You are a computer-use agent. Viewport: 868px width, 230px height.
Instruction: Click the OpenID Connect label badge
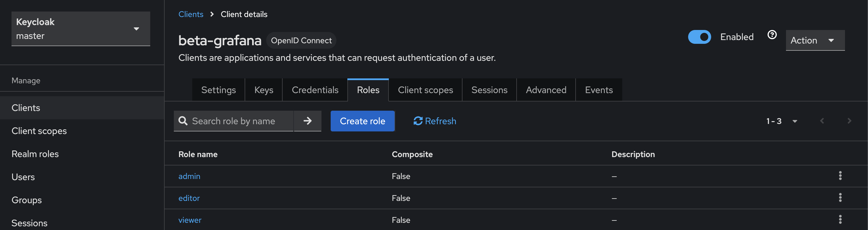pyautogui.click(x=301, y=40)
